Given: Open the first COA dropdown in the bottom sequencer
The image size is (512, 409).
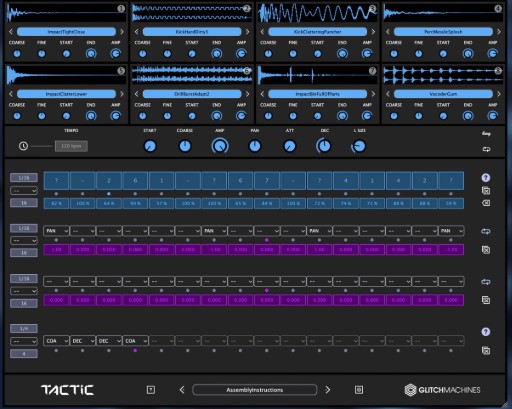Looking at the screenshot, I should point(56,341).
